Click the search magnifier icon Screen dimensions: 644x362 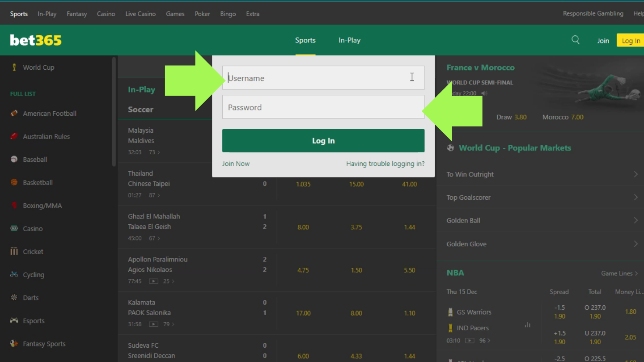[x=576, y=40]
